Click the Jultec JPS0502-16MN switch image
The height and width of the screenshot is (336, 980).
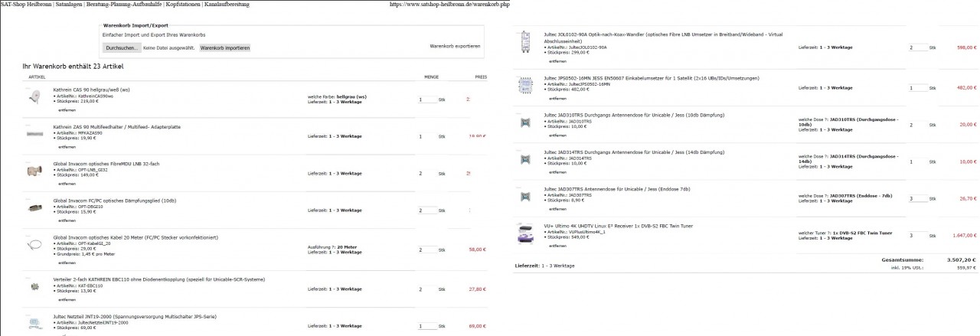(x=524, y=83)
